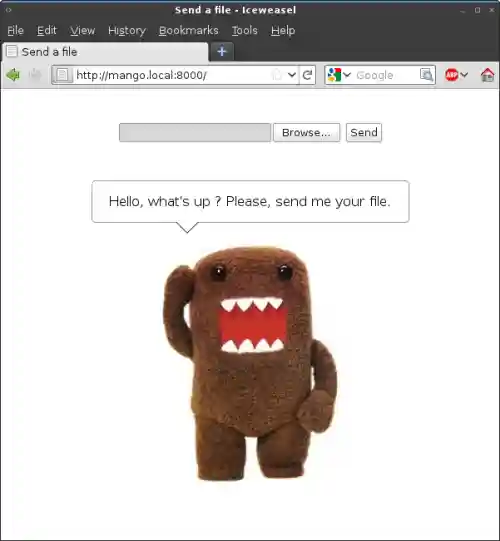Click the Domo plush image
This screenshot has height=541, width=500.
250,363
